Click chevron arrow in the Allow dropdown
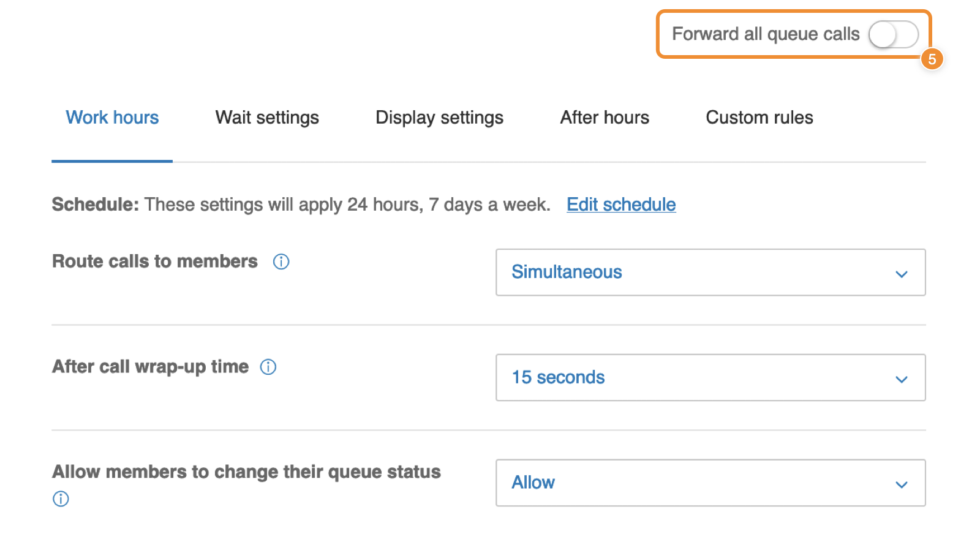The image size is (980, 539). tap(901, 484)
